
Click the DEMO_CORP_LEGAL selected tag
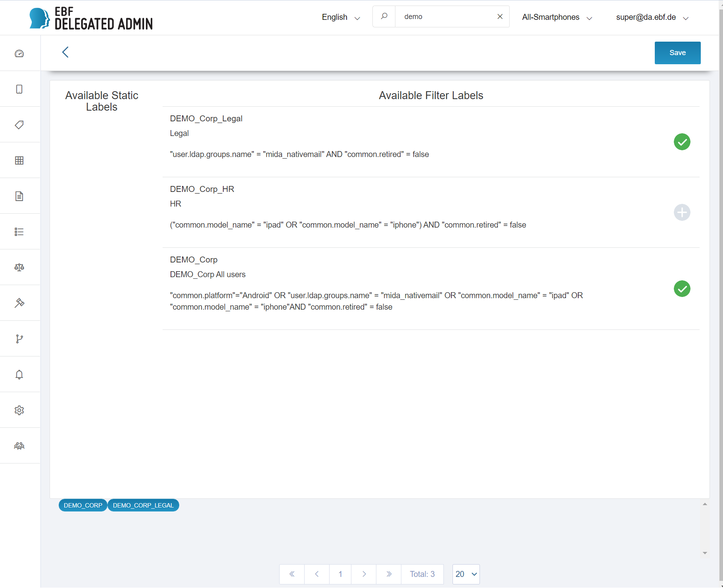tap(143, 505)
